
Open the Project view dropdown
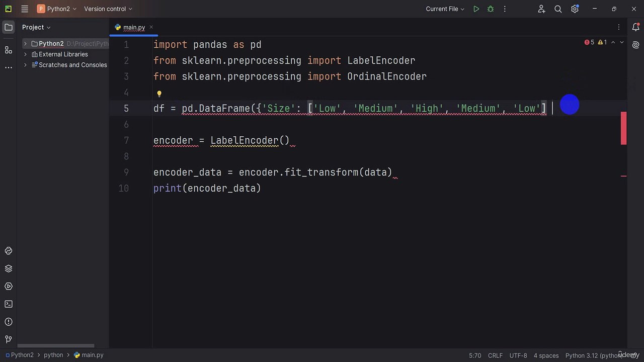(x=36, y=27)
